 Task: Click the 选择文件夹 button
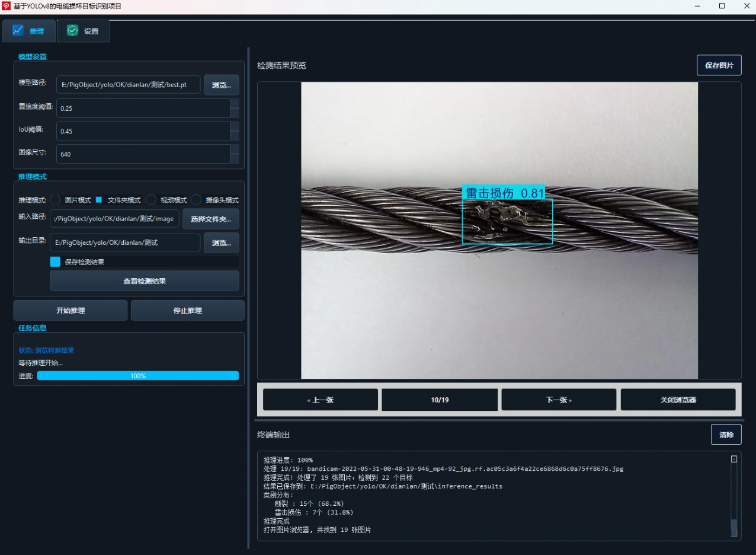coord(211,218)
